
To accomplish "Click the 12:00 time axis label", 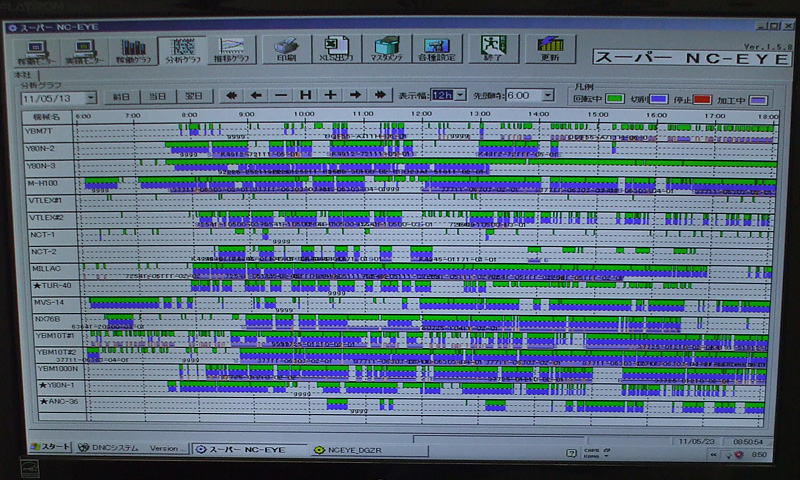I will [x=421, y=113].
